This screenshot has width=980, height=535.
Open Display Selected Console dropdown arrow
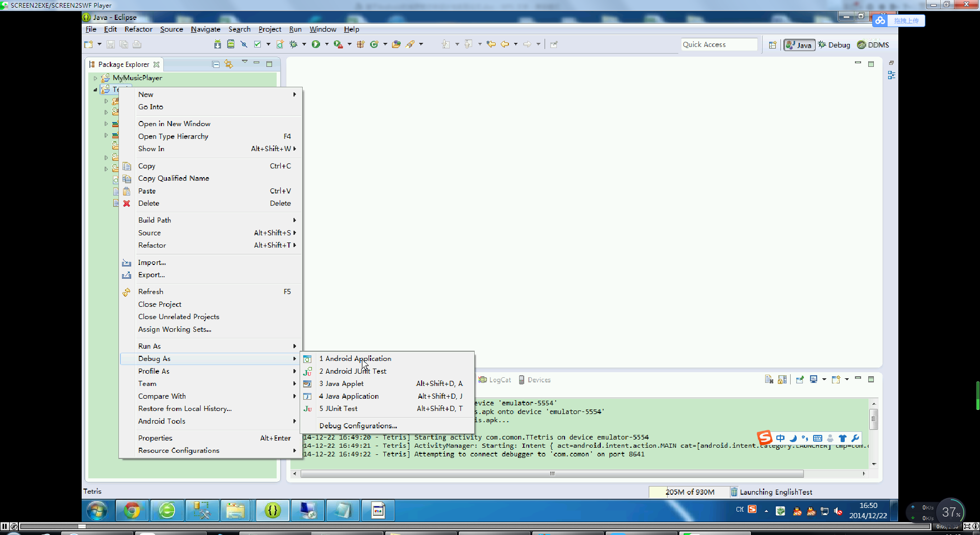824,379
